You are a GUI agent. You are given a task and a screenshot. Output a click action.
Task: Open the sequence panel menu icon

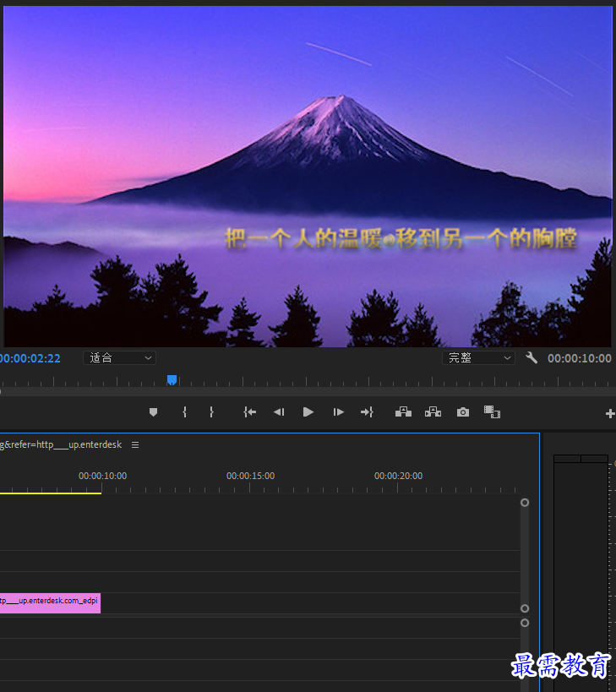[135, 444]
